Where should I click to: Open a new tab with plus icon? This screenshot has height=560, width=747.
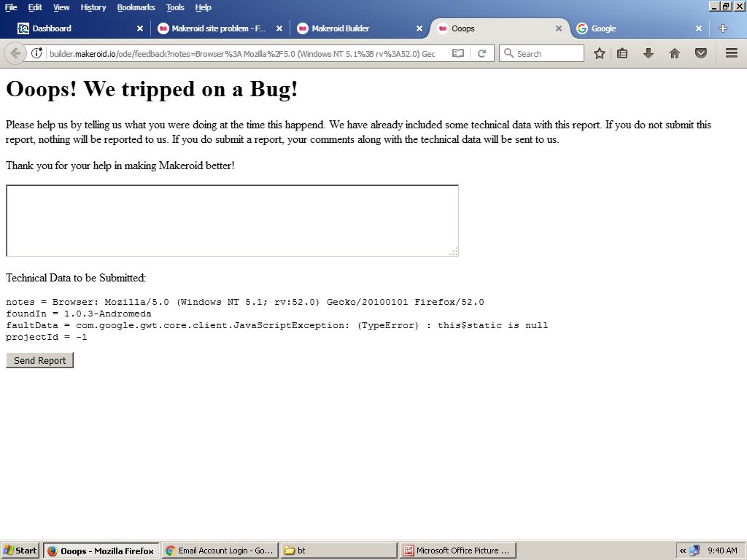[x=723, y=28]
